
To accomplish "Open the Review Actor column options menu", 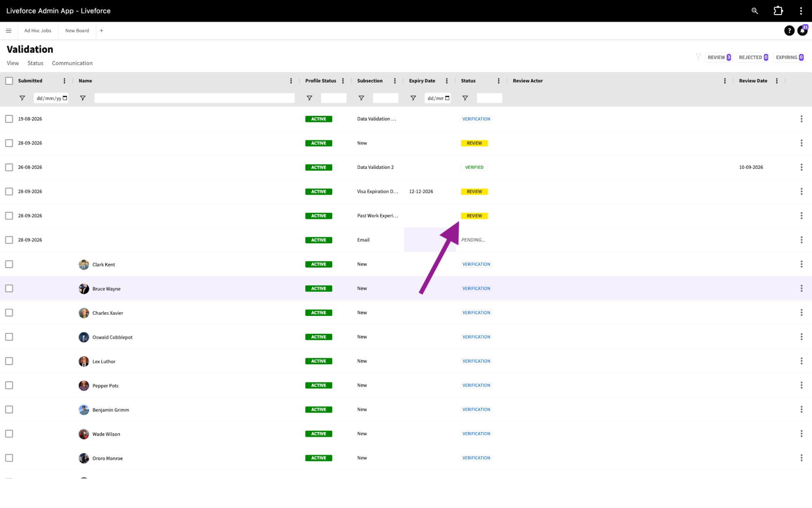I will point(724,81).
